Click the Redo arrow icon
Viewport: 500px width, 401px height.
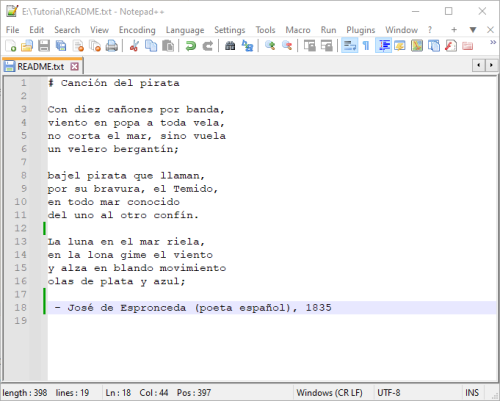coord(208,46)
